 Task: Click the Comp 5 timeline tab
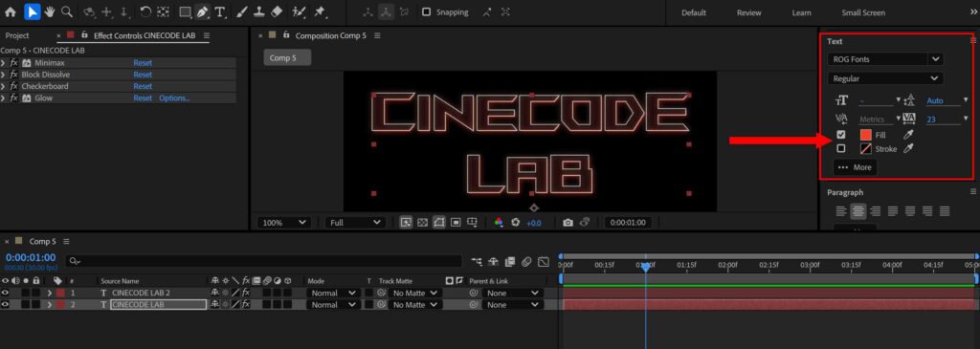click(x=42, y=241)
